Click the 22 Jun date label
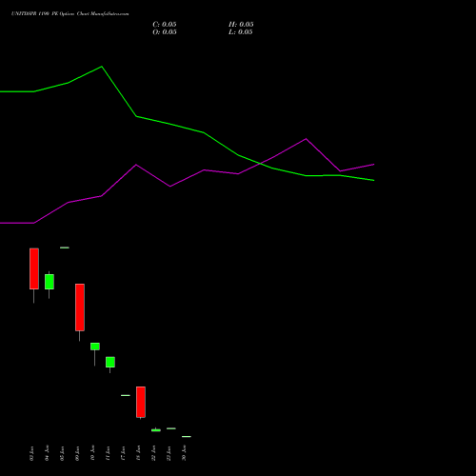 [153, 453]
